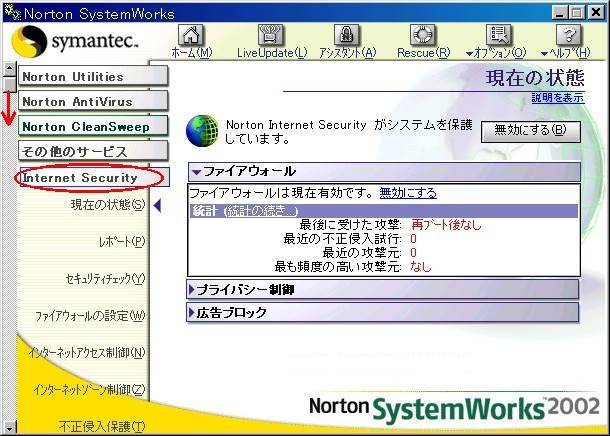This screenshot has height=436, width=610.
Task: Open その他のサービス in the sidebar
Action: (93, 151)
